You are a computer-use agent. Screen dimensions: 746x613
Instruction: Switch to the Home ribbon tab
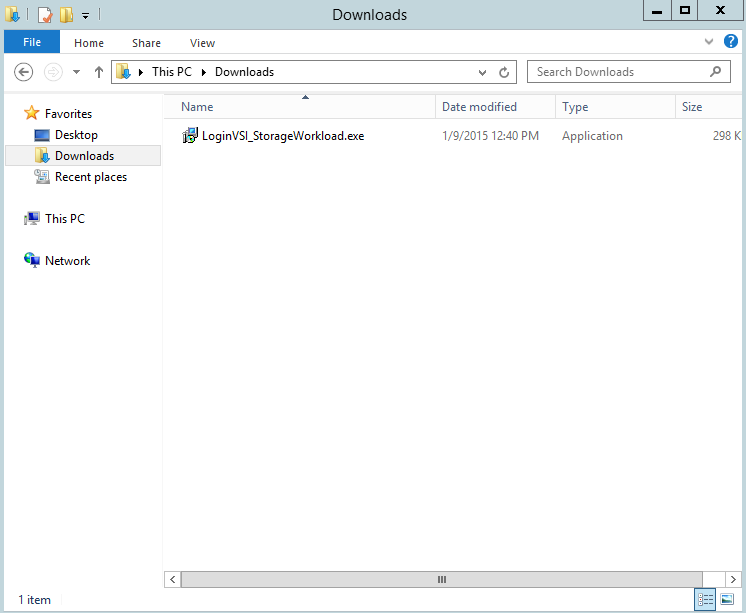click(89, 43)
